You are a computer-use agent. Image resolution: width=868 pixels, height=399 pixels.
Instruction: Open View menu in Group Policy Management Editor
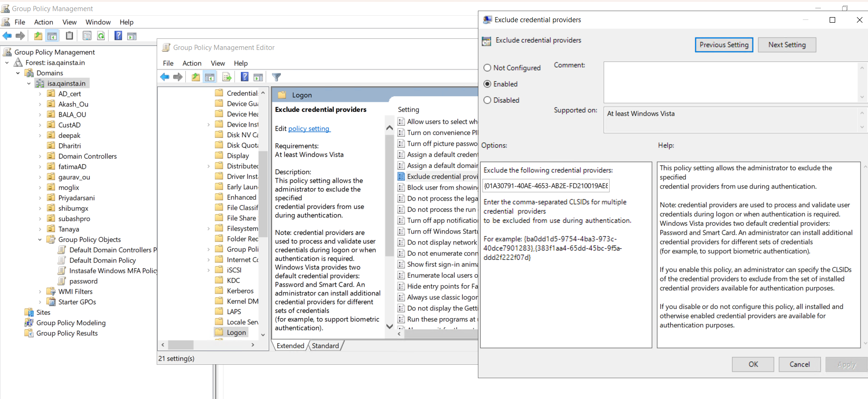218,63
